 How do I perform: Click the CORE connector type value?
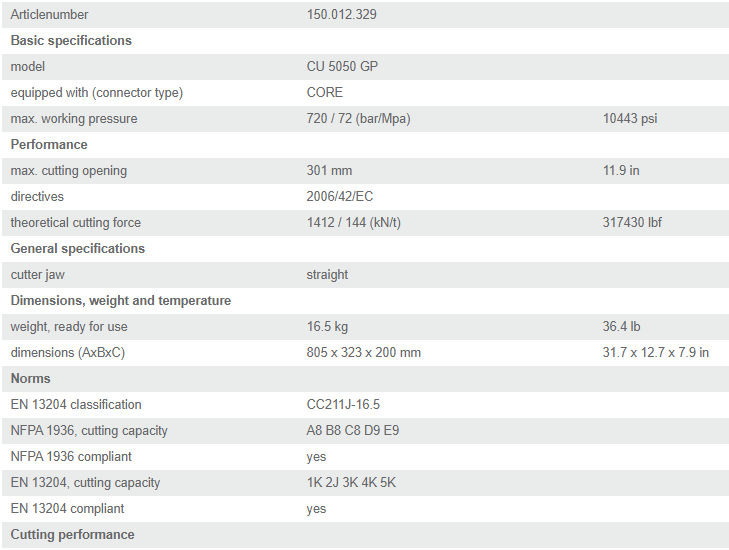coord(325,93)
